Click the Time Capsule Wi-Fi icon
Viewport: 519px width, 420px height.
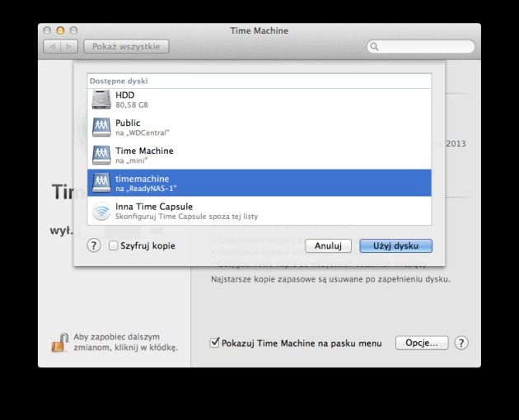[x=101, y=211]
